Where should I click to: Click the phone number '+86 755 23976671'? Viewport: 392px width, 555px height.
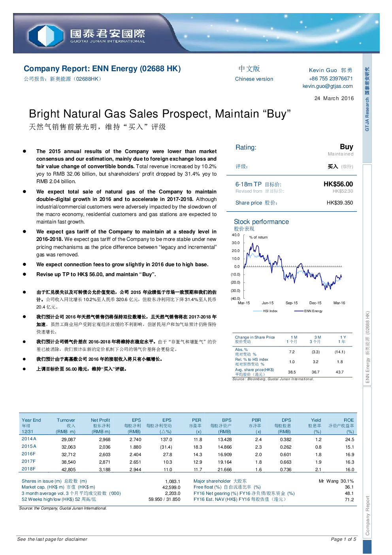pos(330,78)
